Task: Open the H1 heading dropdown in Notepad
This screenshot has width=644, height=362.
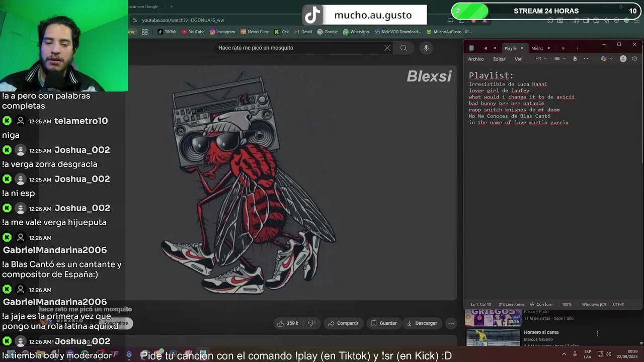Action: coord(541,59)
